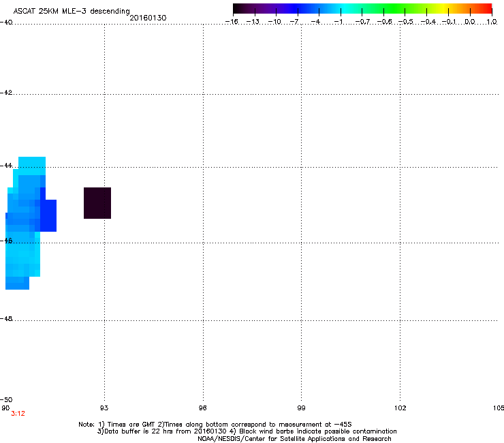Click the -4 color scale label
The height and width of the screenshot is (443, 504).
(x=315, y=22)
